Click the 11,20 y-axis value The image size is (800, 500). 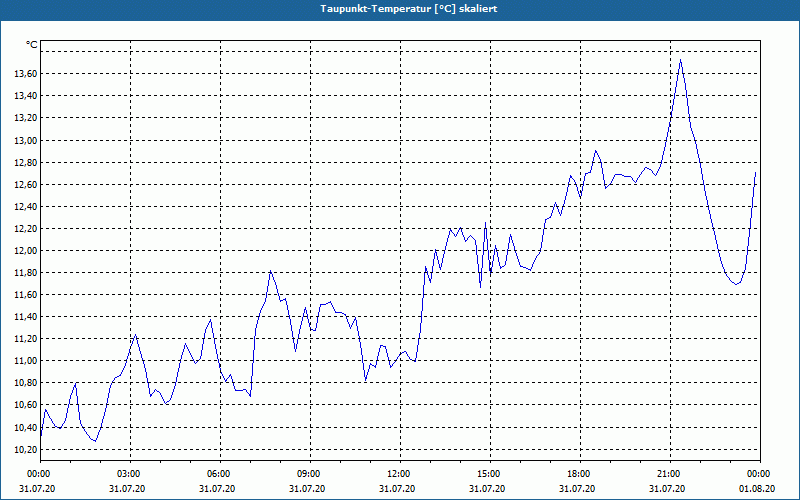tap(27, 339)
